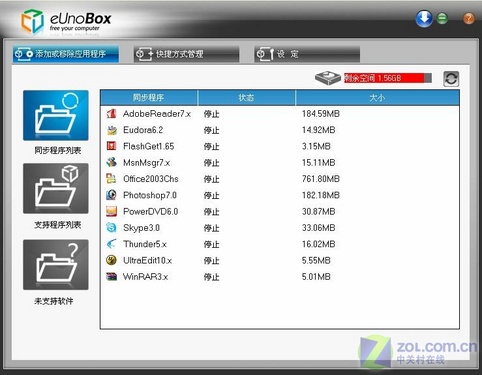Select Skype3.0 row name

point(141,228)
